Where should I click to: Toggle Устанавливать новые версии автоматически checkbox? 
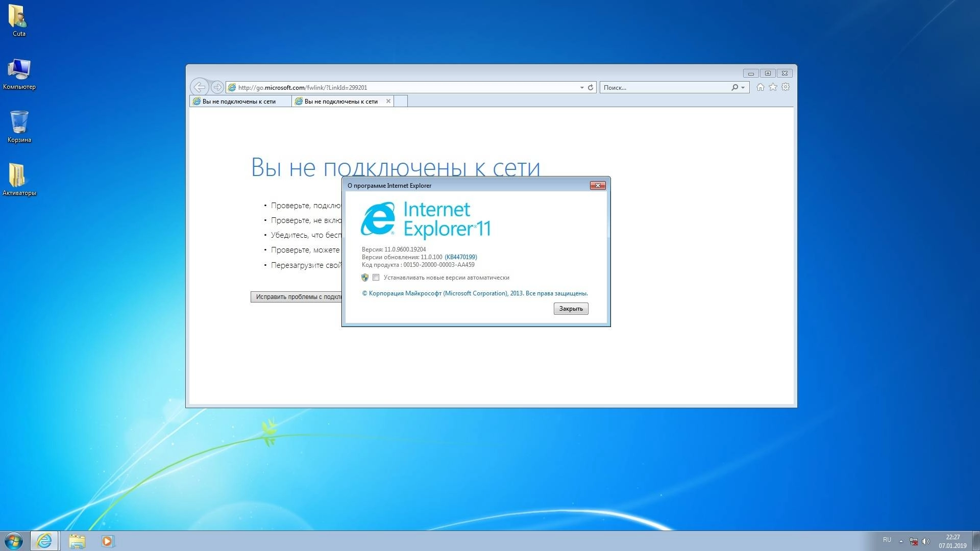pyautogui.click(x=376, y=278)
